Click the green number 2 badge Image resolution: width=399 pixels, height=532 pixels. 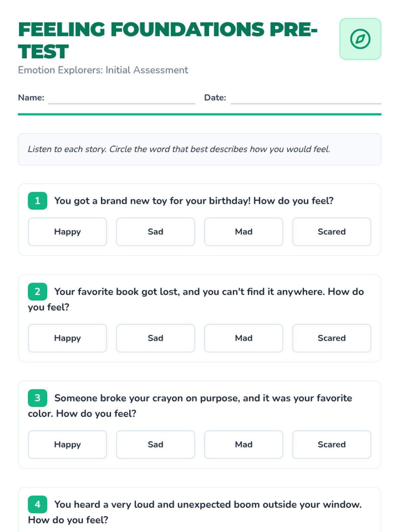point(38,292)
